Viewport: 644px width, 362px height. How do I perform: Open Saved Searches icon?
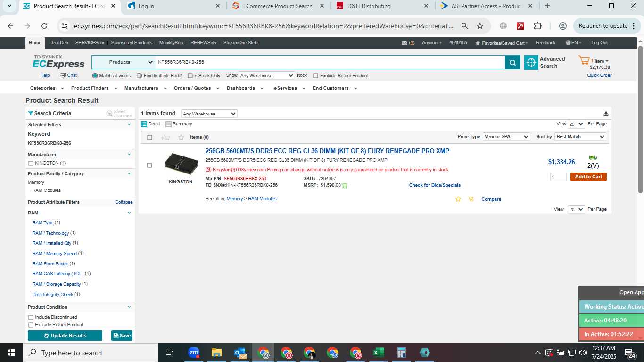[109, 114]
